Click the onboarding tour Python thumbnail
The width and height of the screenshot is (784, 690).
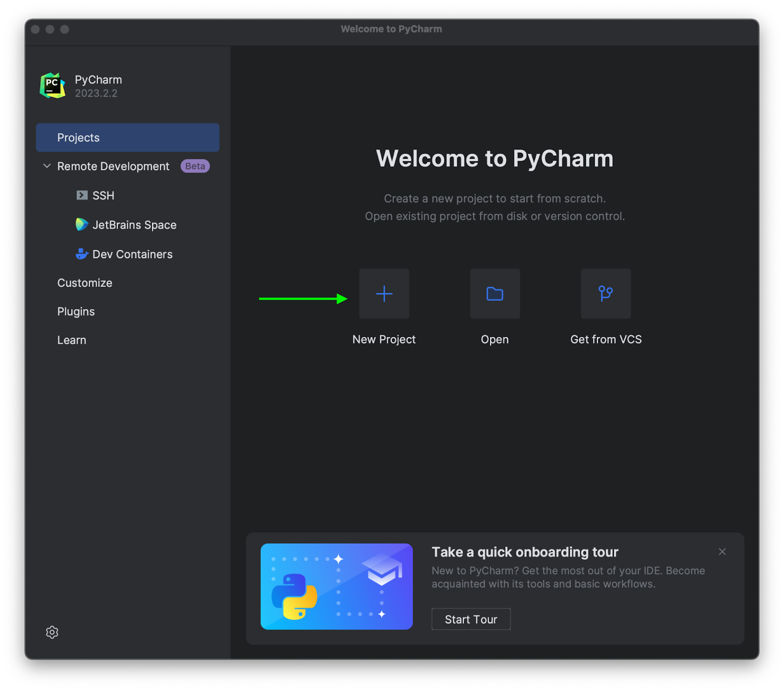click(337, 587)
